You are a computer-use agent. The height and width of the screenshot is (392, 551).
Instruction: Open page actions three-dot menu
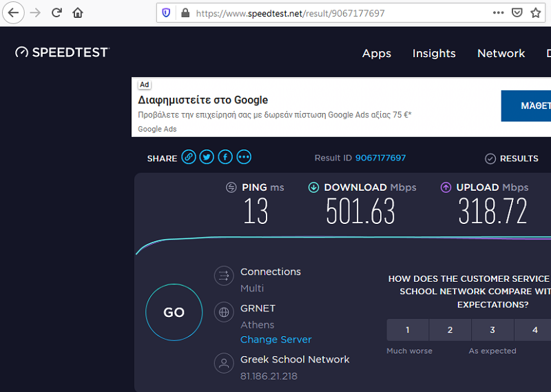[499, 12]
